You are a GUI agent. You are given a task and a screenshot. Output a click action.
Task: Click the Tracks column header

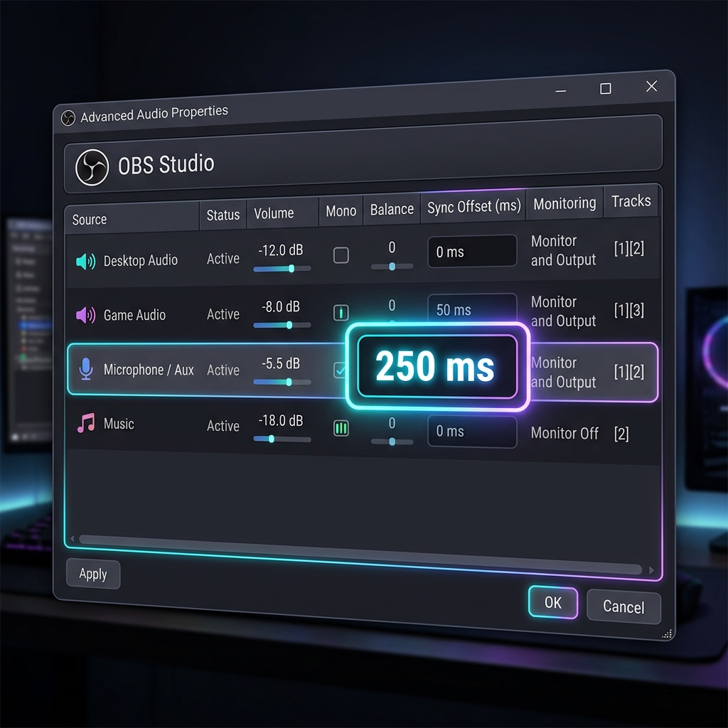pos(631,201)
